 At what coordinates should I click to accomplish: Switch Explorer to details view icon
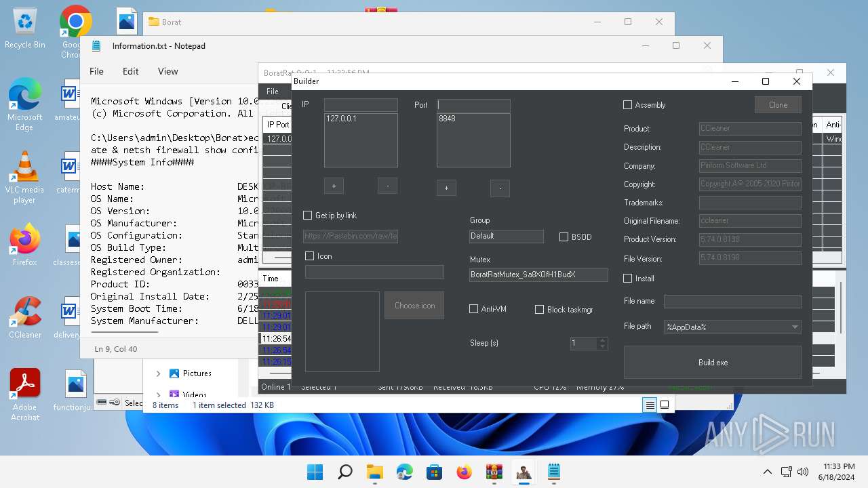click(650, 405)
